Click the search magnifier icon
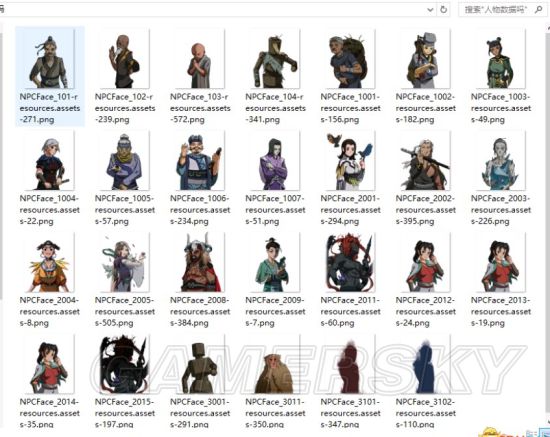Image resolution: width=550 pixels, height=437 pixels. pos(538,9)
